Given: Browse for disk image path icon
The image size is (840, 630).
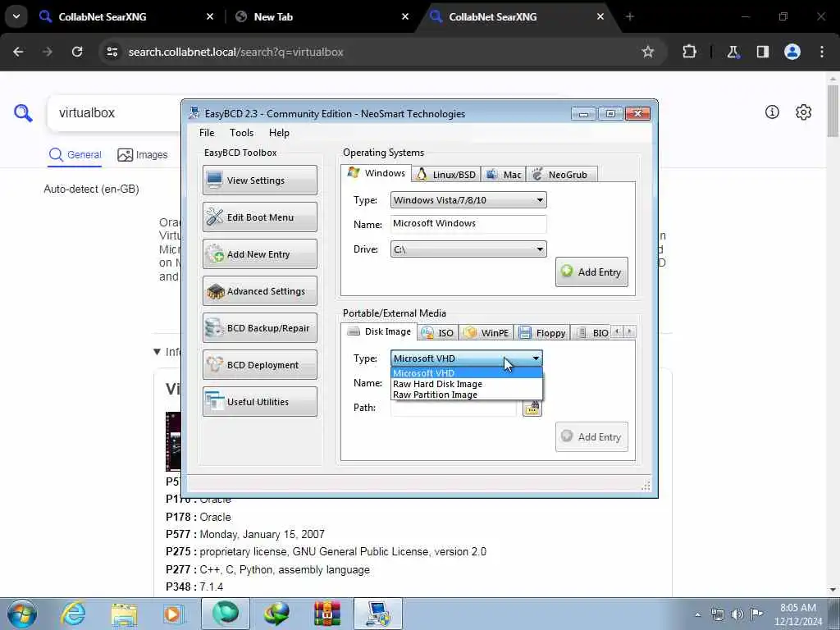Looking at the screenshot, I should click(x=532, y=409).
